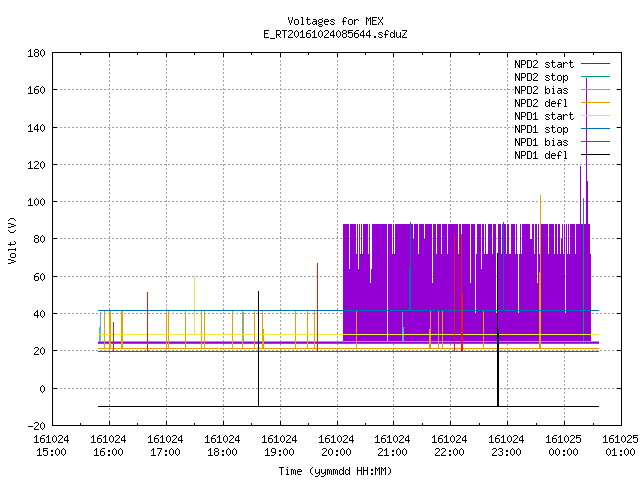Viewport: 640px width, 480px height.
Task: Click the red line sample beside NPD1 bias
Action: click(595, 142)
